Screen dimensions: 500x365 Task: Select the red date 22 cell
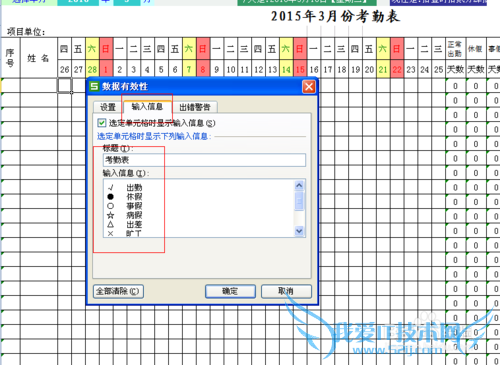pyautogui.click(x=397, y=69)
